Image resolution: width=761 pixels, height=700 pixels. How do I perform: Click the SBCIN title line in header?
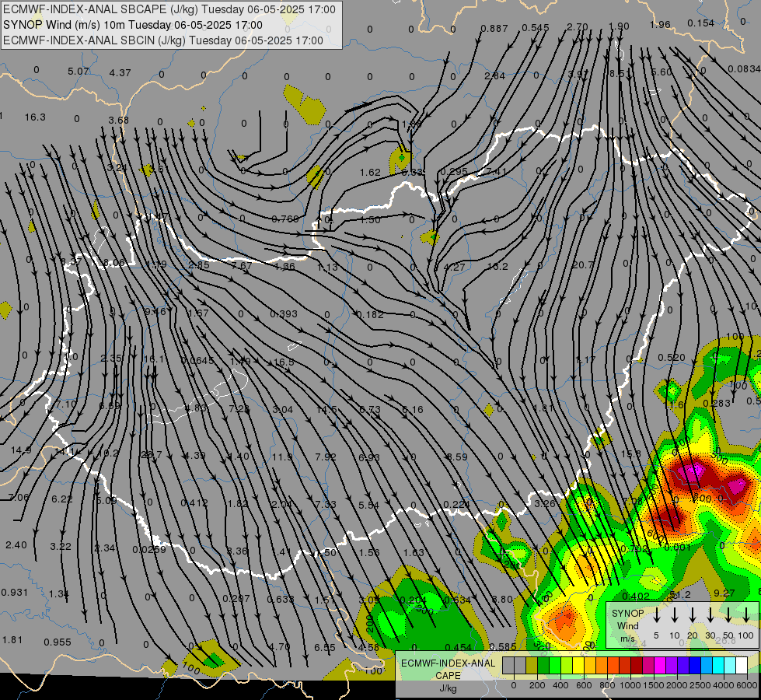tap(163, 40)
